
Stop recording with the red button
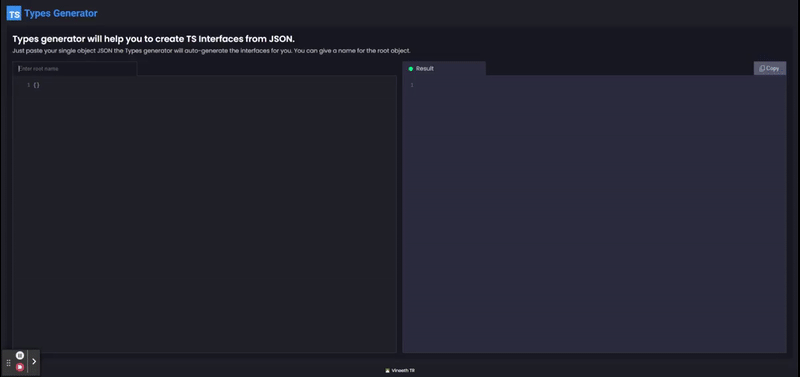[x=19, y=367]
